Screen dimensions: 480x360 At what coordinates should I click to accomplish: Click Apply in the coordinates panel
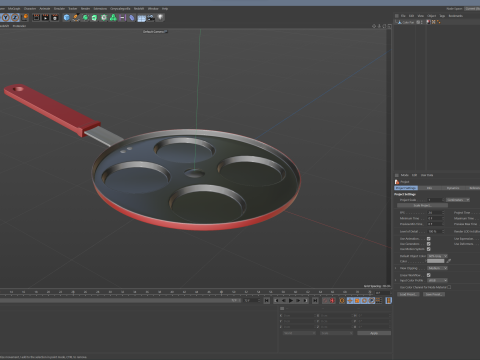tap(374, 333)
